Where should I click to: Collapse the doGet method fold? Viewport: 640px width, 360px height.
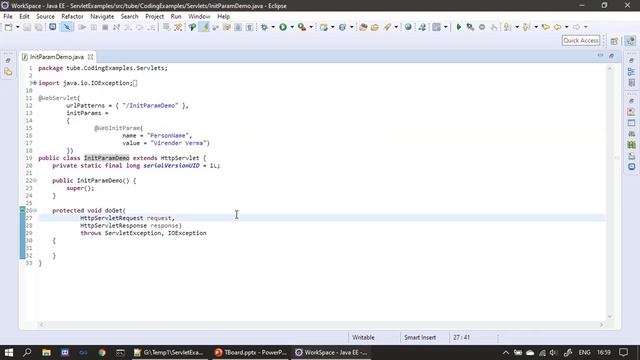click(35, 211)
